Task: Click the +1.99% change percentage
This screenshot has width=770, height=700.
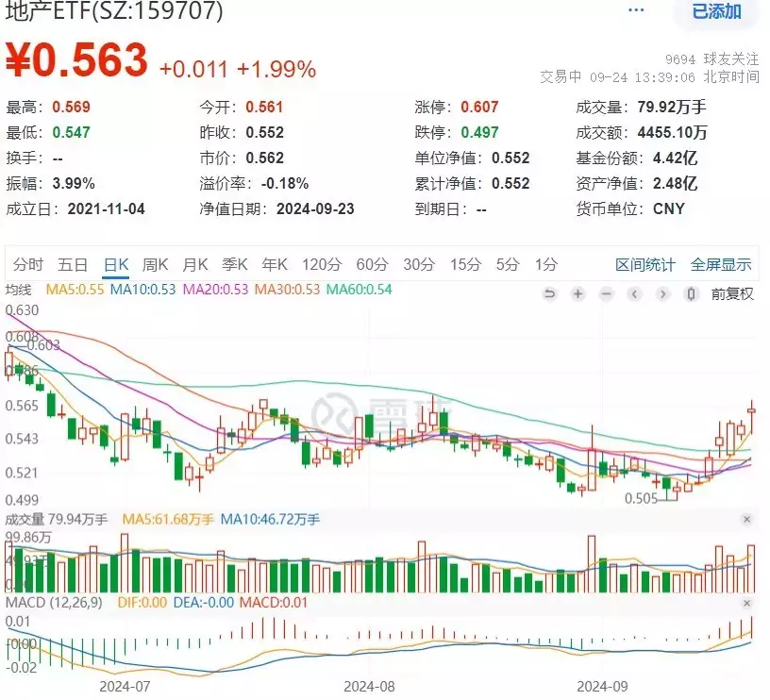Action: tap(276, 69)
